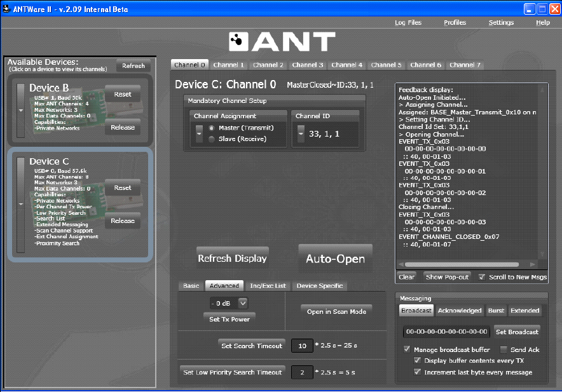Click the feedback display horizontal scrollbar
This screenshot has width=562, height=392.
[x=462, y=264]
